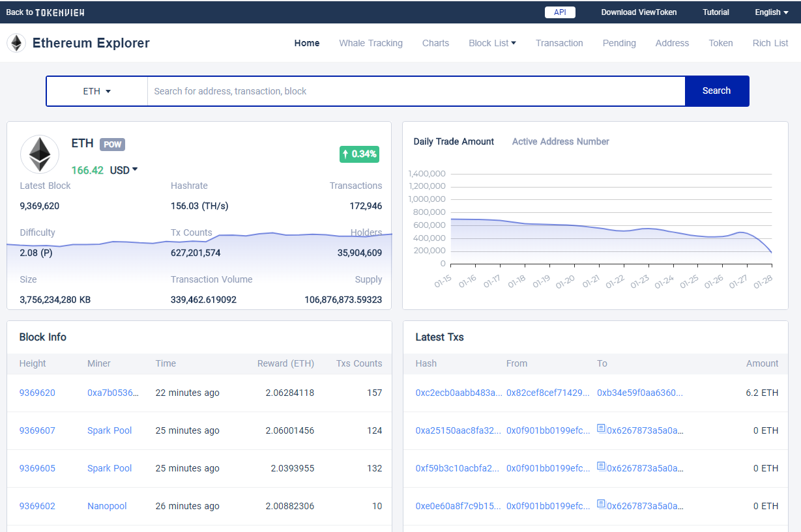Click the contract icon beside 0xe0e60a8f7c9b15 transaction

601,505
